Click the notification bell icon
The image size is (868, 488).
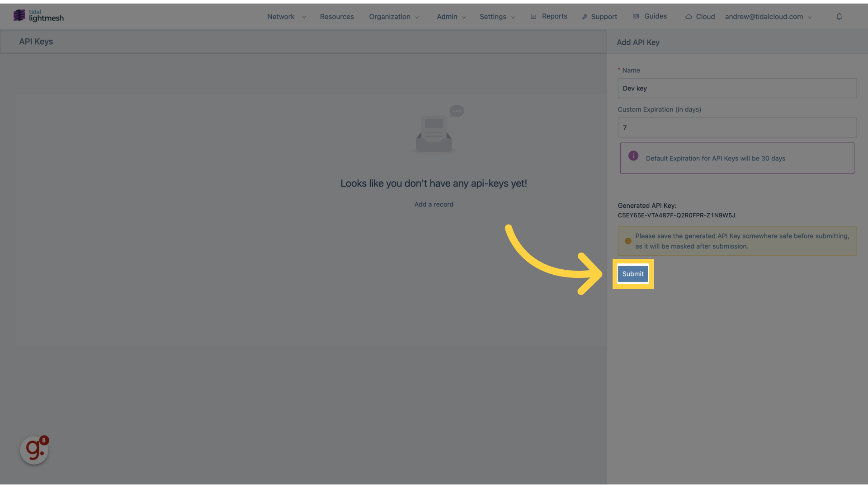[x=839, y=16]
